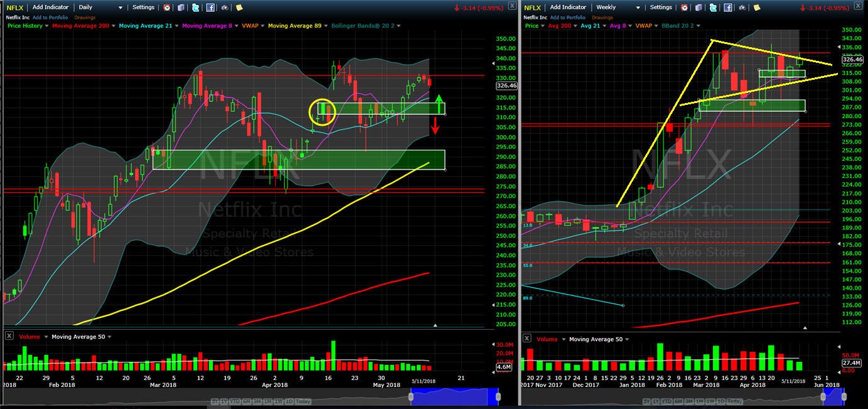The image size is (868, 409).
Task: Open Drawings in Daily chart
Action: (x=85, y=18)
